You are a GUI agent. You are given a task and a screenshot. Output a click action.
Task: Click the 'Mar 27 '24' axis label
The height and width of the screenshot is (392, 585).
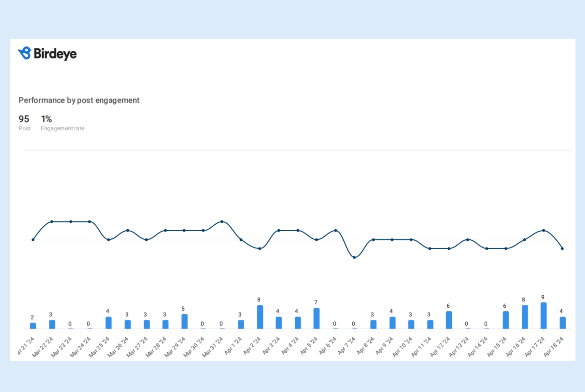[x=137, y=347]
